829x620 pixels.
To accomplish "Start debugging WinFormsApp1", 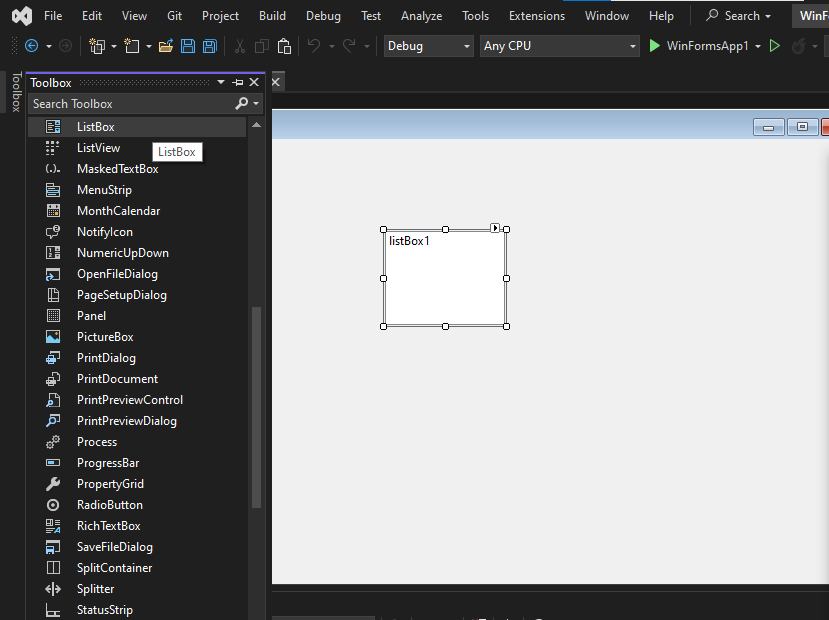I will point(698,46).
